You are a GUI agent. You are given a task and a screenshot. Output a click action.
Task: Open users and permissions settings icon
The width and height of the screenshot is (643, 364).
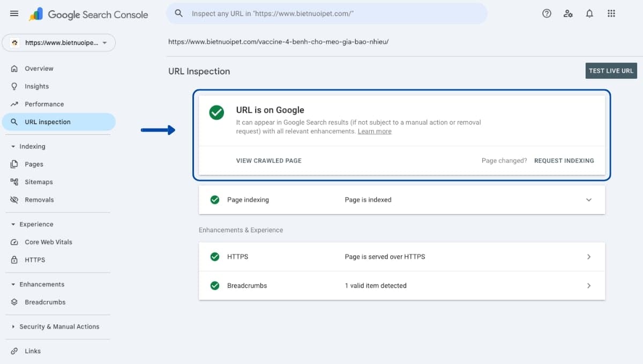click(x=568, y=14)
